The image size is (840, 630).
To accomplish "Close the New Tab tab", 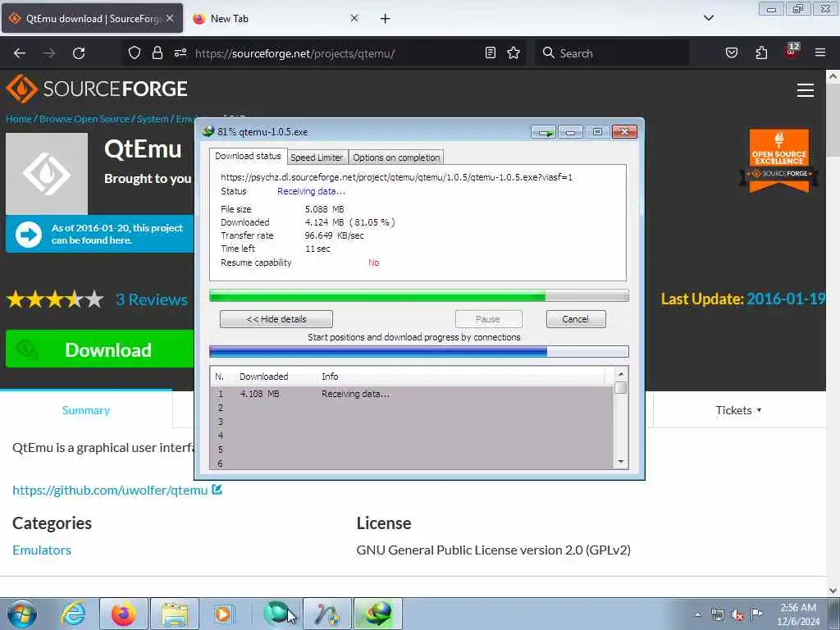I will point(354,18).
